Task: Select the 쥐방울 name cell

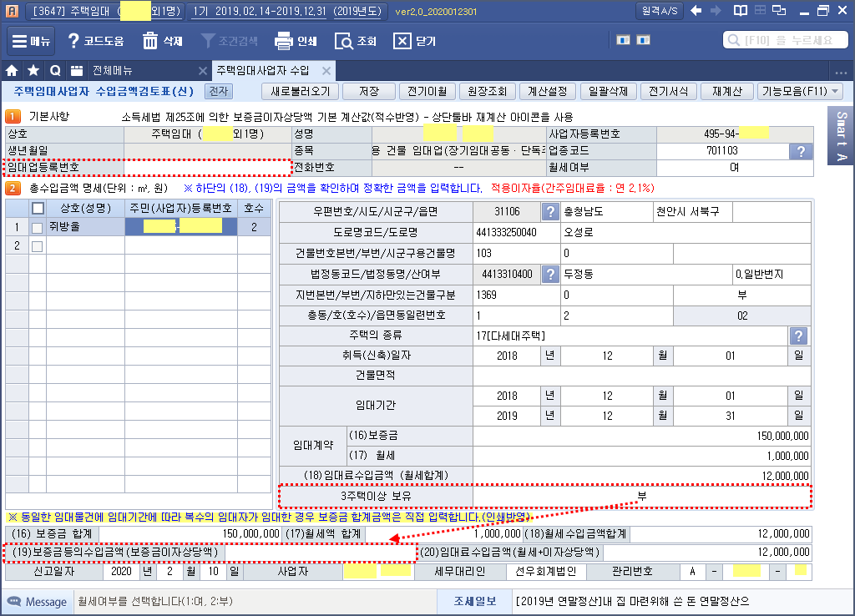Action: click(x=86, y=227)
